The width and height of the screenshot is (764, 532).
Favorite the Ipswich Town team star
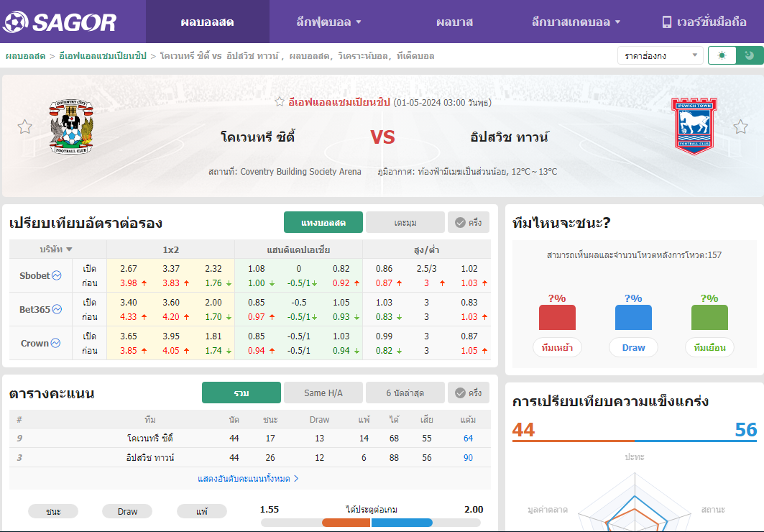740,127
